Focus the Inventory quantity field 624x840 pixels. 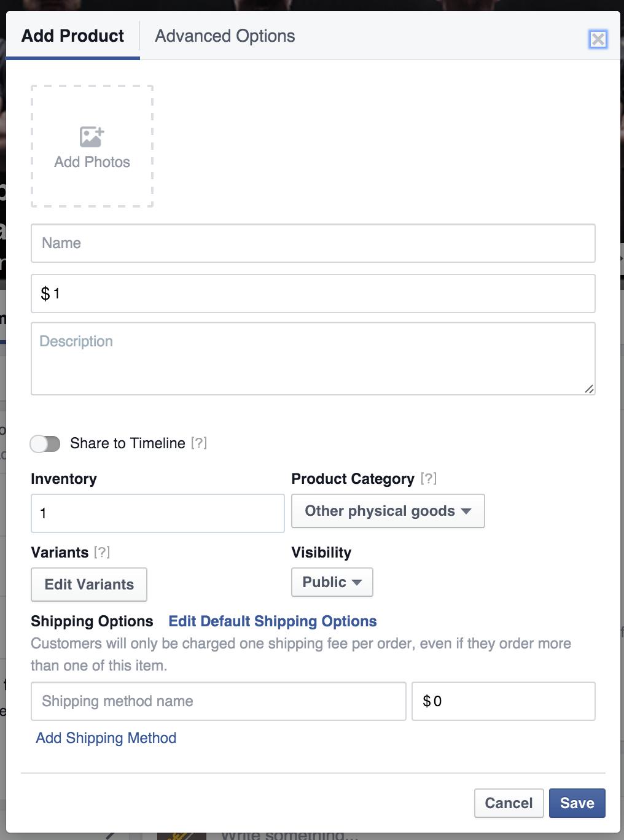coord(157,513)
